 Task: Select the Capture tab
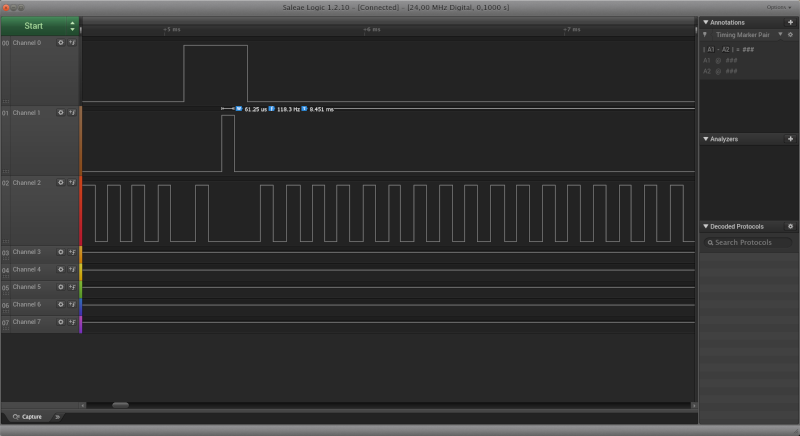pyautogui.click(x=27, y=416)
